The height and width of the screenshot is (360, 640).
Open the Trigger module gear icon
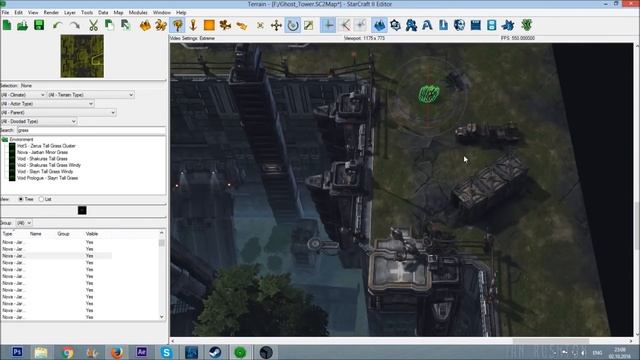point(395,25)
